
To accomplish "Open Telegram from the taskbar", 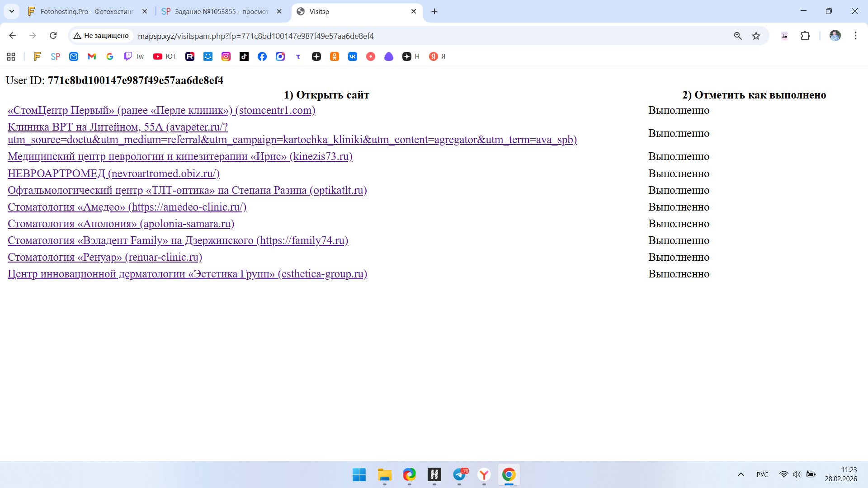I will coord(459,474).
